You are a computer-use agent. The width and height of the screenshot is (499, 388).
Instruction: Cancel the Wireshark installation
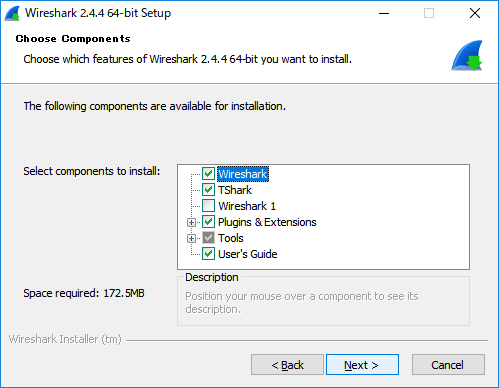click(x=448, y=365)
